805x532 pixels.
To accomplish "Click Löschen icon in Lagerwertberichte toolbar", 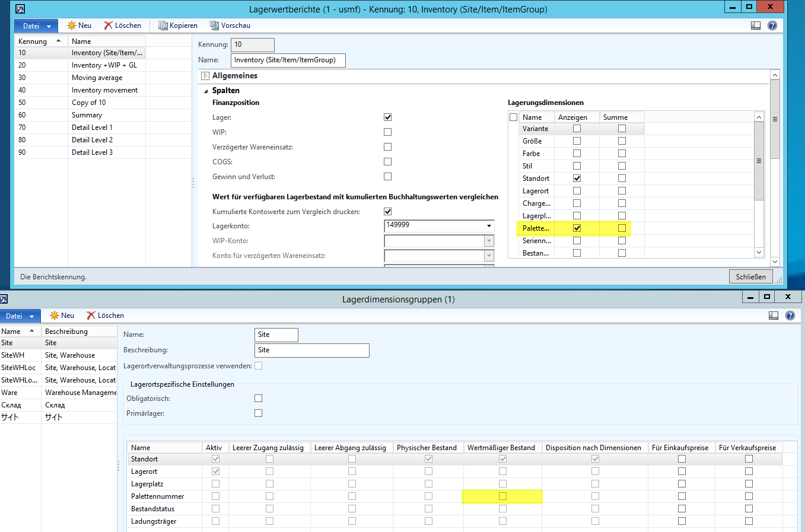I will 108,26.
